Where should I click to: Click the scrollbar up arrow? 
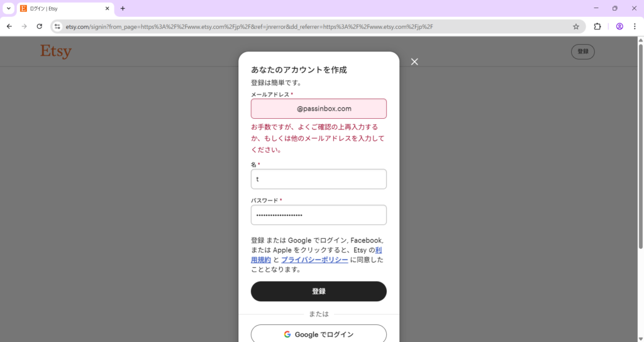640,40
